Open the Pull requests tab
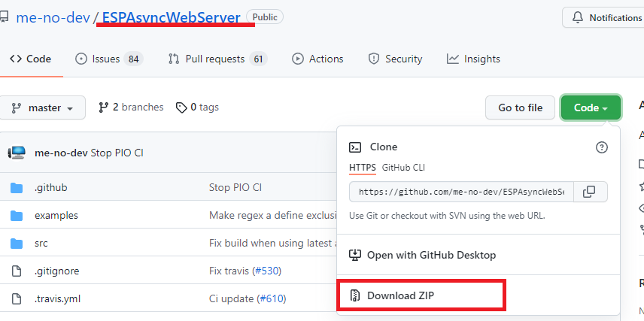This screenshot has height=321, width=644. 217,59
